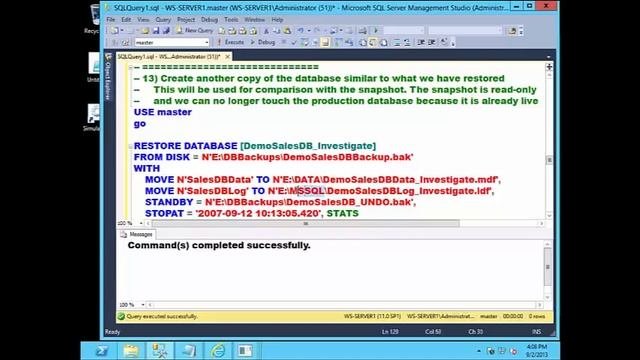The width and height of the screenshot is (640, 360).
Task: Open the Project menu
Action: (186, 20)
